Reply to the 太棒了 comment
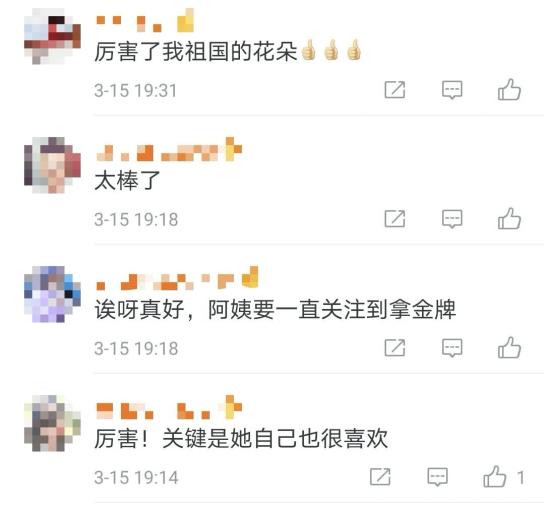This screenshot has height=508, width=544. (452, 219)
